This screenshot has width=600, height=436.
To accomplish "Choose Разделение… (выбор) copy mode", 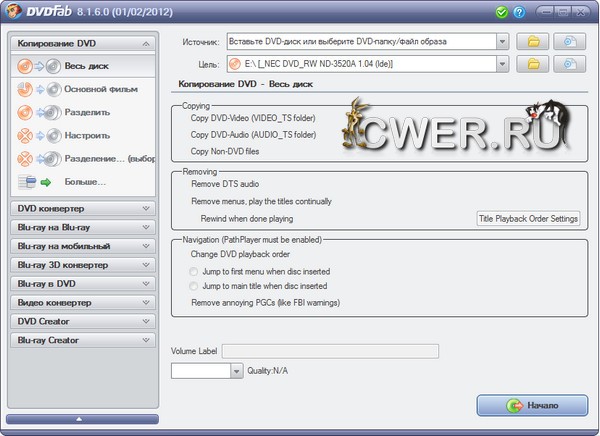I will click(83, 159).
